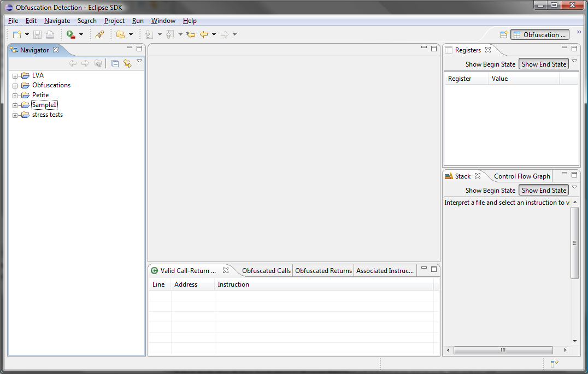Go to next annotation icon
Screen dimensions: 588x374
[x=149, y=34]
